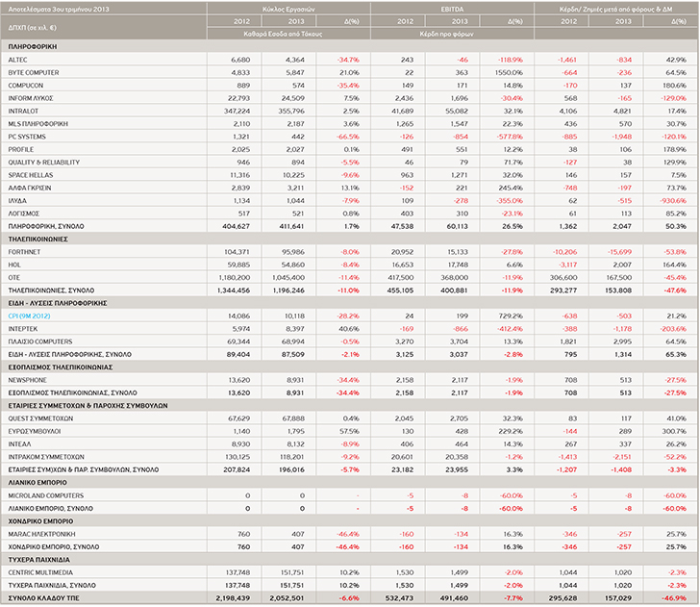Select PC SYSTEMS EBITDA change -577.8%
700x607 pixels.
click(x=510, y=137)
